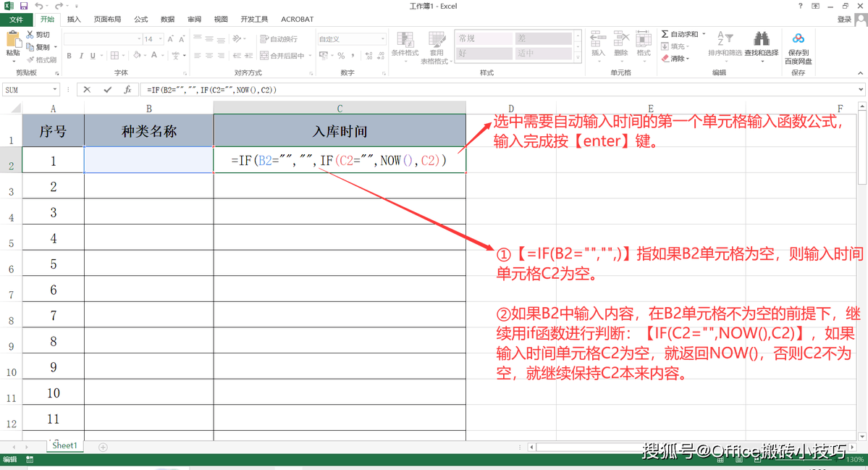
Task: Click the Format cells (格式) icon
Action: 644,40
